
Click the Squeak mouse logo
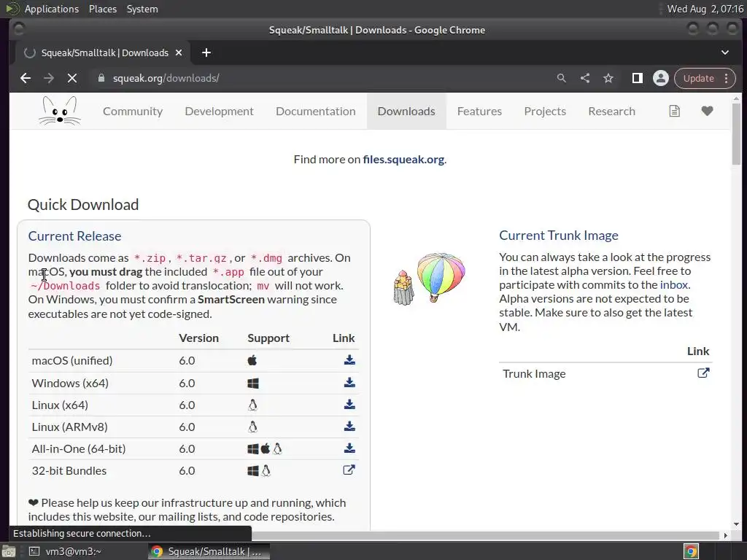60,111
